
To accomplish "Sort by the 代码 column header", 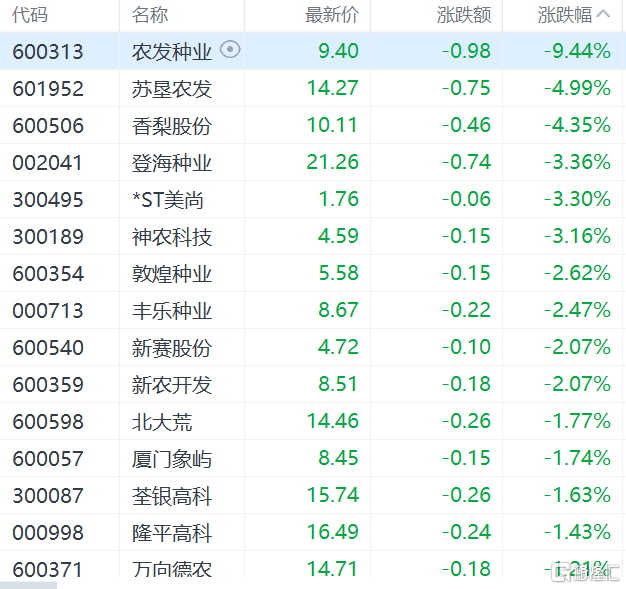I will pyautogui.click(x=30, y=15).
